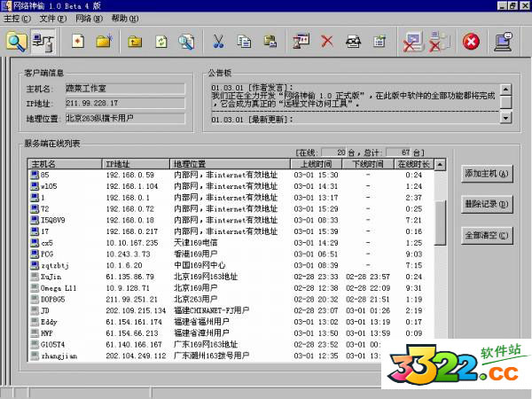Click the copy documents toolbar icon
Image resolution: width=532 pixels, height=399 pixels.
click(244, 41)
